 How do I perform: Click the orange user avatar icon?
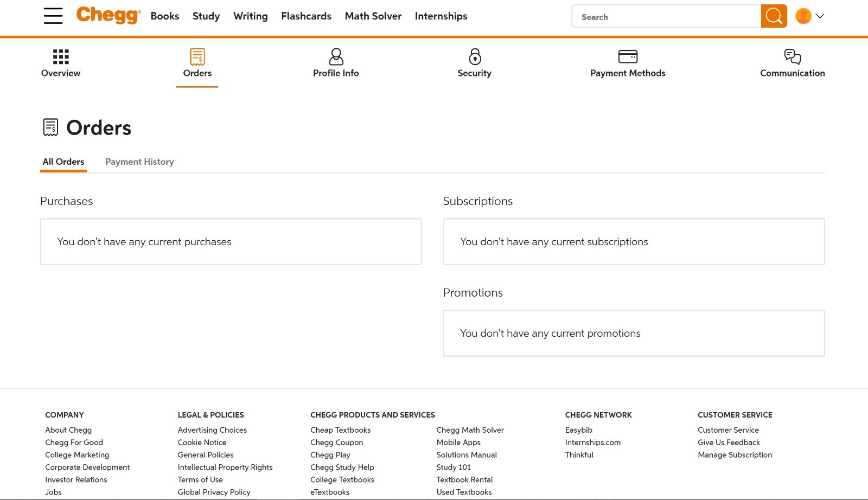(x=803, y=16)
